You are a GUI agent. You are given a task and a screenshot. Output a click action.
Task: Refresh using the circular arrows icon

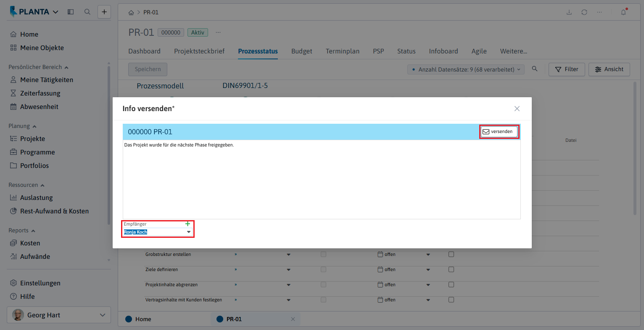[x=584, y=12]
